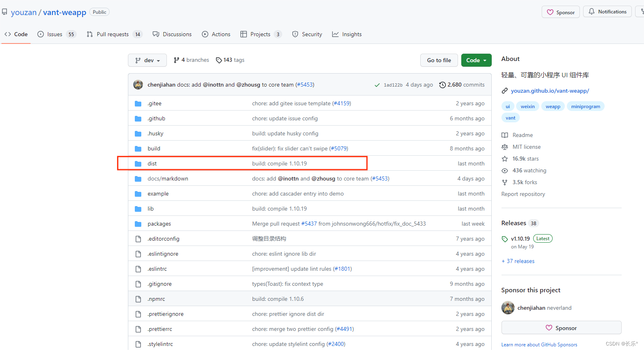The width and height of the screenshot is (644, 350).
Task: Open the .prettierignore file name
Action: [x=165, y=314]
